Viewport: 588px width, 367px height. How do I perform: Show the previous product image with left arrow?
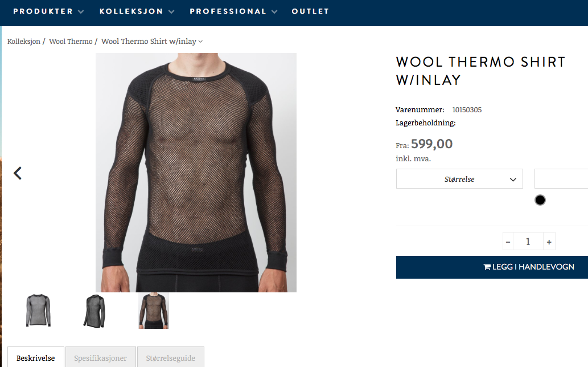18,173
